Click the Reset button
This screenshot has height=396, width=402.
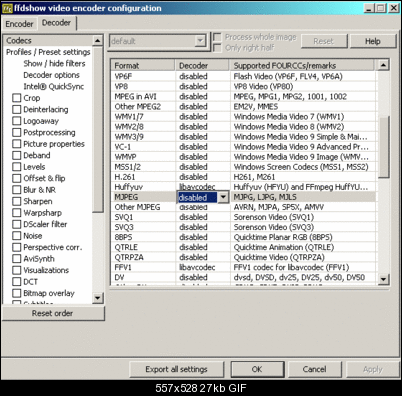click(x=324, y=41)
